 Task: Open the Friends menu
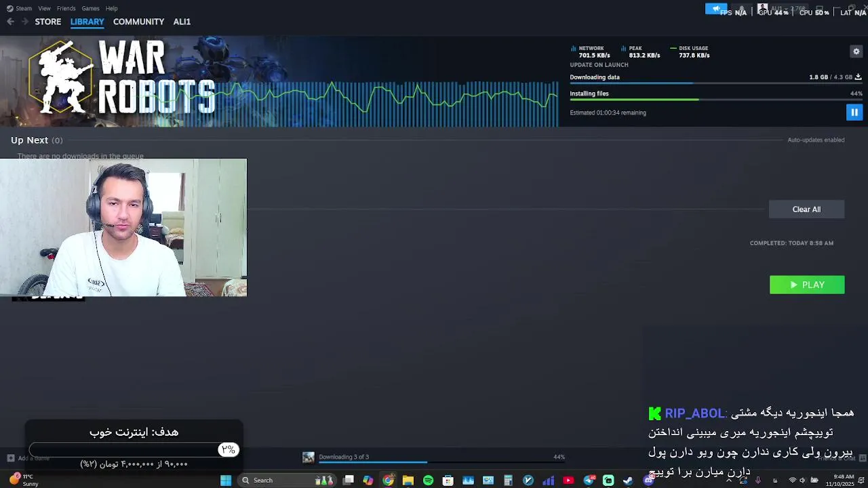click(x=66, y=8)
